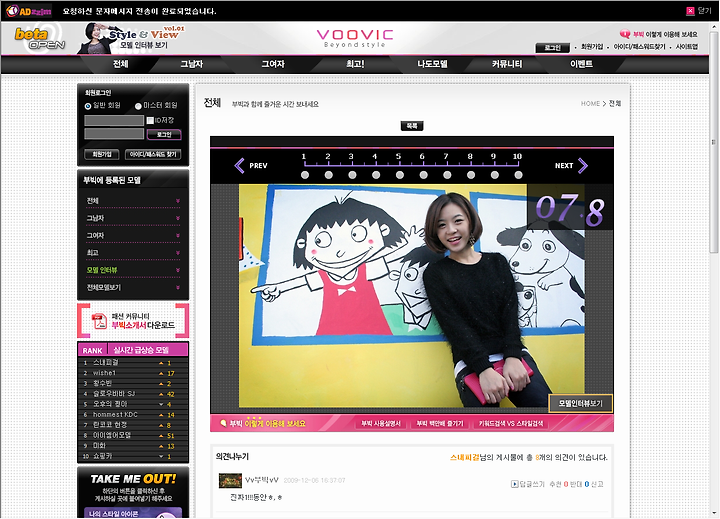Click the TAKE ME OUT! banner
720x519 pixels.
coord(133,479)
